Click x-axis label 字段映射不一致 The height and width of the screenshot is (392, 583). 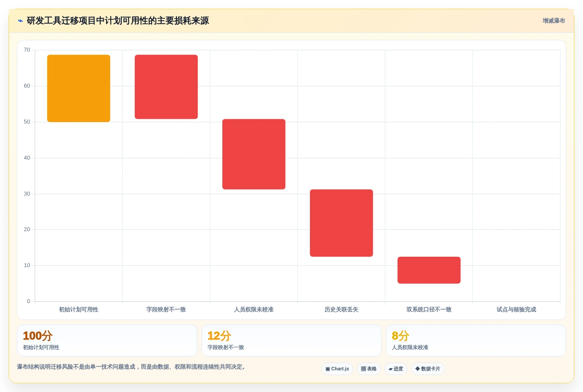coord(166,310)
